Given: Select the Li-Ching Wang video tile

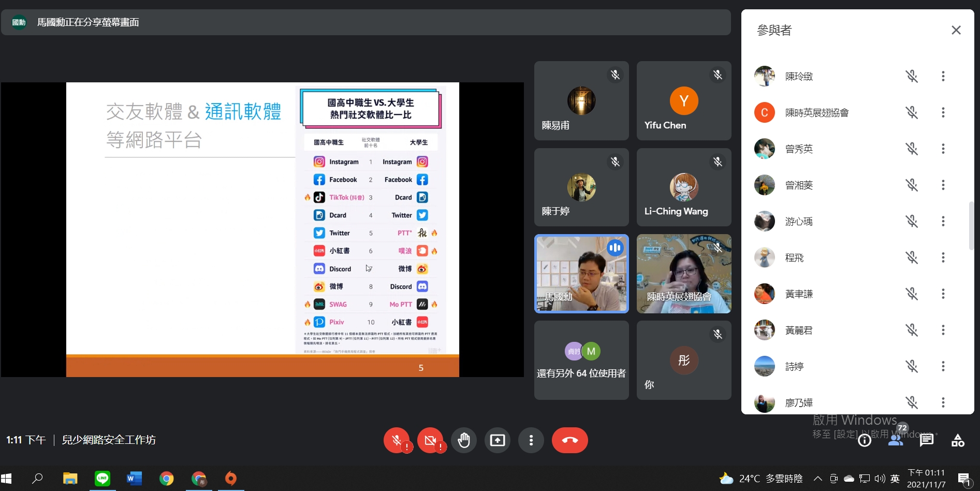Looking at the screenshot, I should tap(684, 187).
